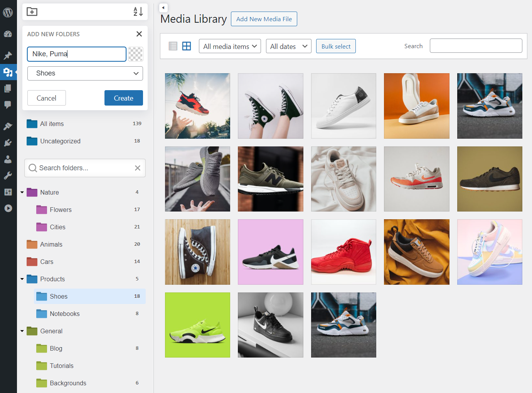Image resolution: width=532 pixels, height=393 pixels.
Task: Open the black Nike beside white sphere thumbnail
Action: [x=271, y=325]
